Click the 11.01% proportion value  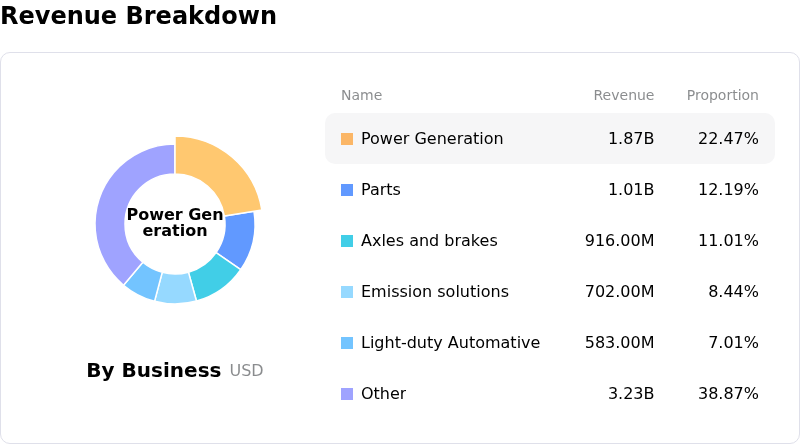point(728,241)
